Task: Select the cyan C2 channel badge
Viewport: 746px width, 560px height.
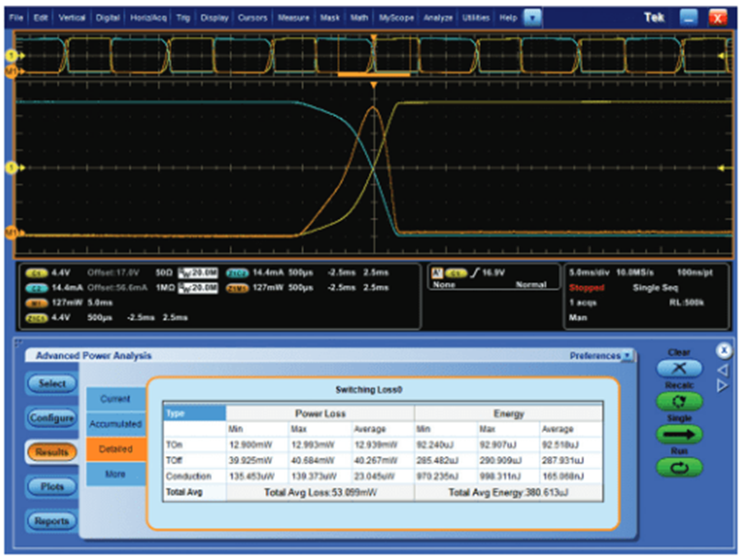Action: [x=36, y=288]
